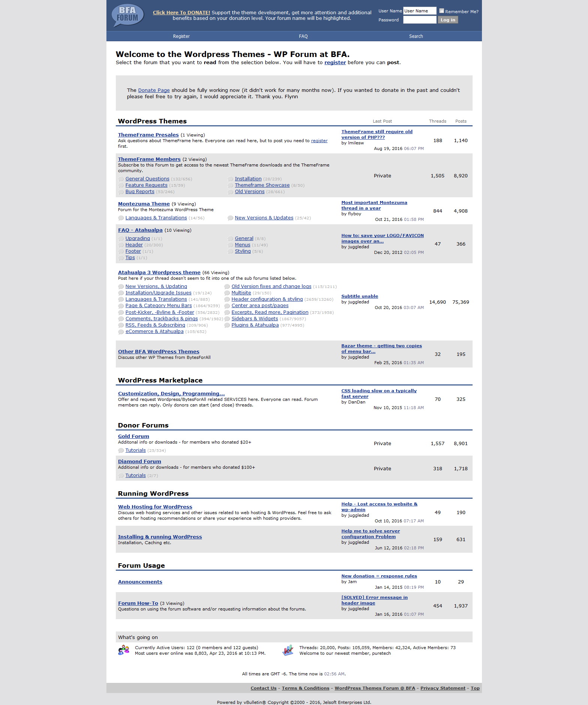Click the User Name input field

tap(420, 11)
